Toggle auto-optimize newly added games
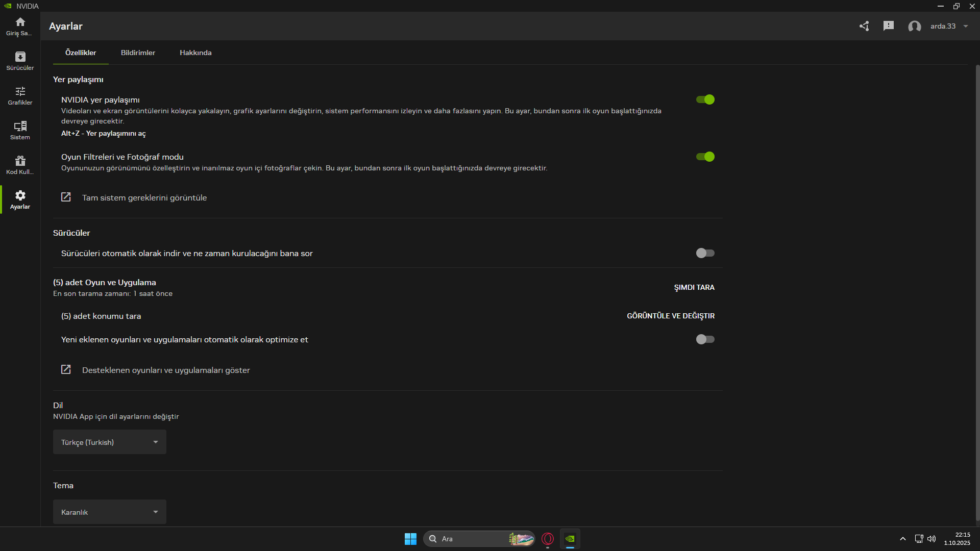This screenshot has height=551, width=980. [705, 339]
